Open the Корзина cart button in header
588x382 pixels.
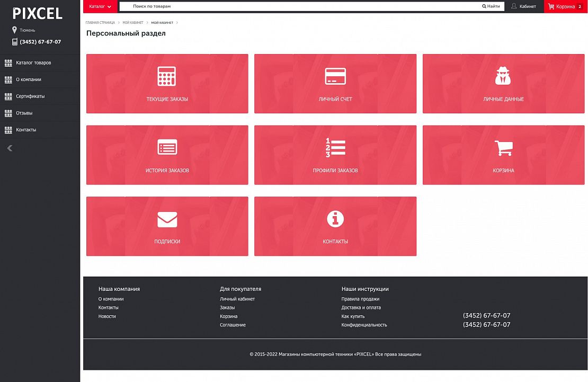click(x=565, y=6)
